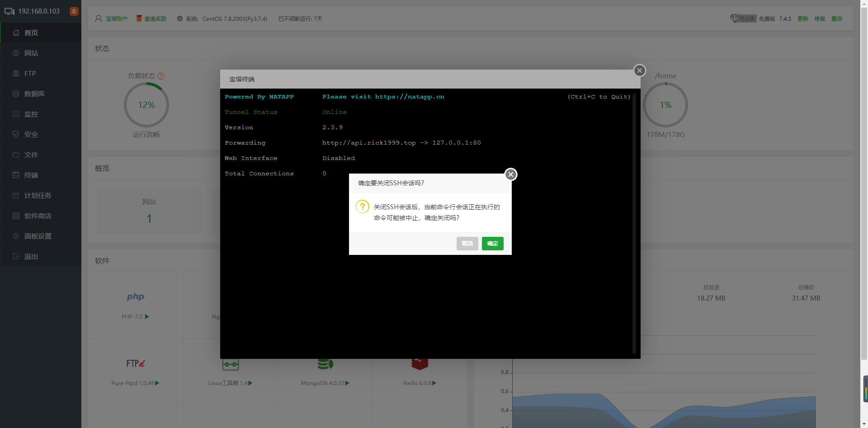Screen dimensions: 868x428
Task: Click the orange notification badge
Action: [x=74, y=11]
